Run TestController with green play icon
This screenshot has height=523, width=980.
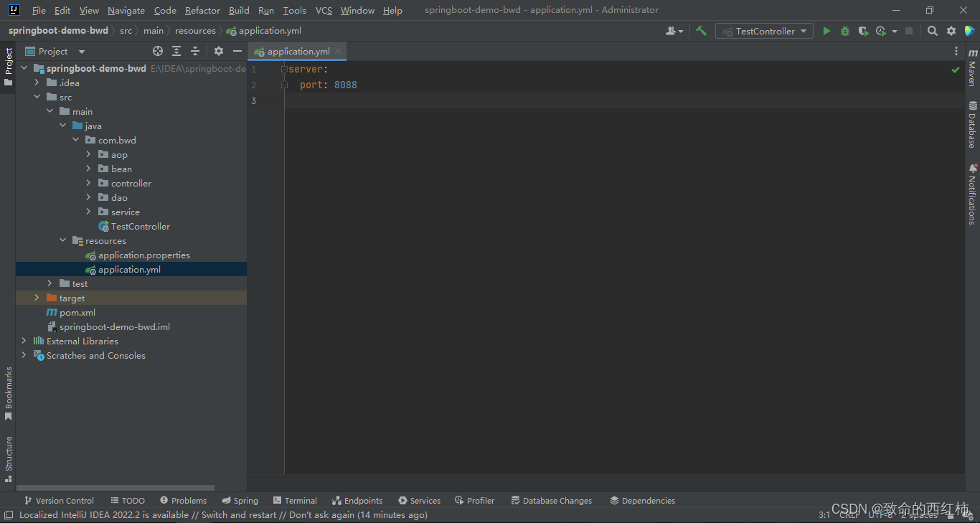coord(826,31)
